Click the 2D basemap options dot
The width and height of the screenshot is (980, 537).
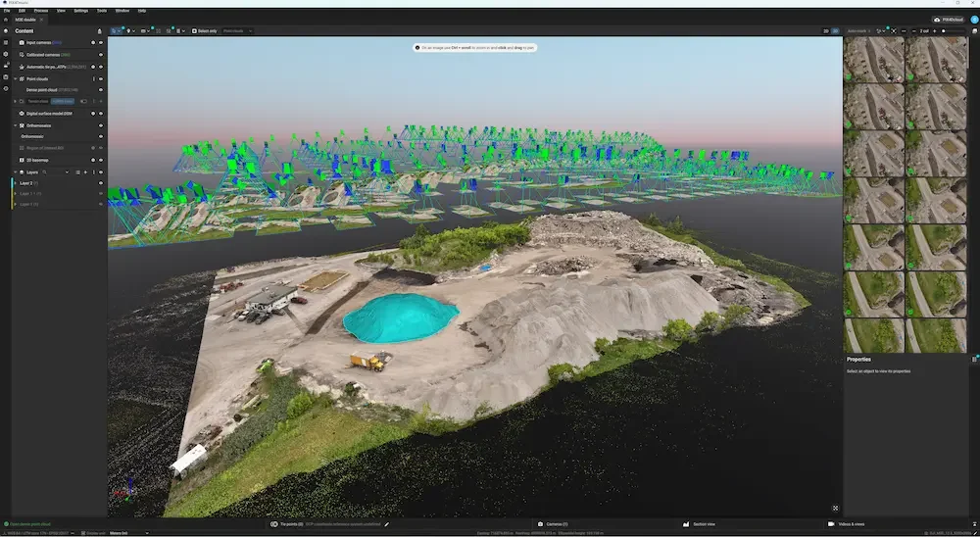[x=93, y=160]
